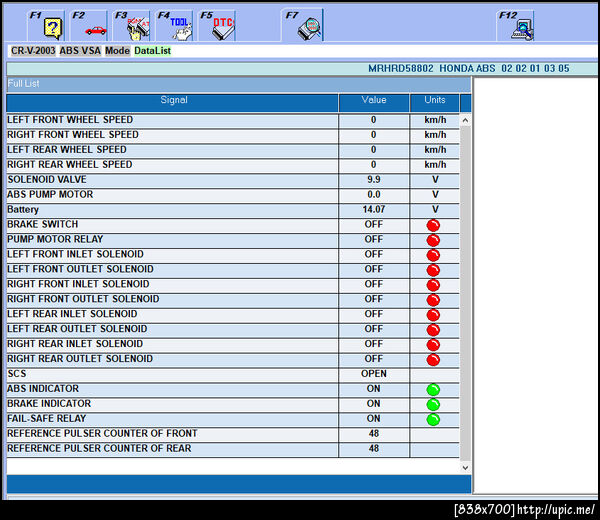The image size is (600, 520).
Task: Click the scrollbar down arrow
Action: pyautogui.click(x=465, y=468)
